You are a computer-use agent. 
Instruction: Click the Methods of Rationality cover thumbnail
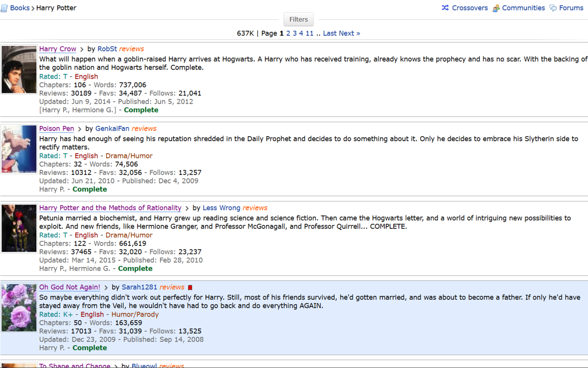tap(19, 228)
